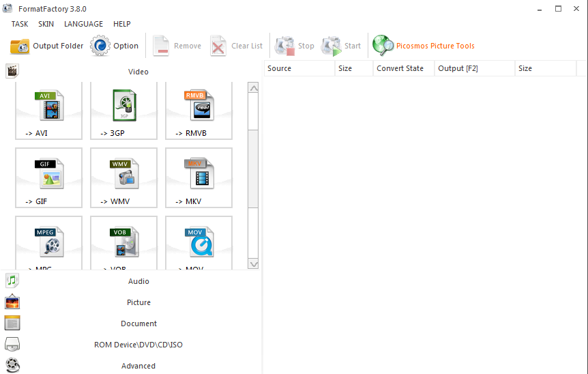This screenshot has height=374, width=588.
Task: Open Picosmos globe icon
Action: 383,46
